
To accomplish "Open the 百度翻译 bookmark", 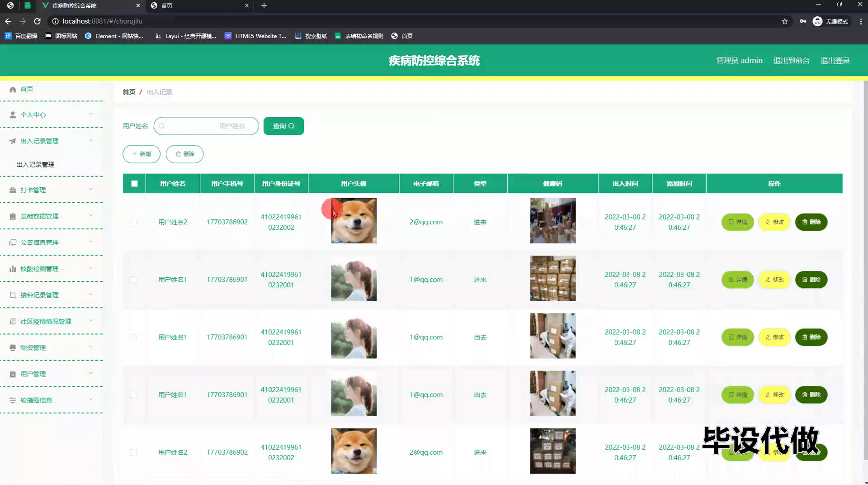I will point(21,36).
